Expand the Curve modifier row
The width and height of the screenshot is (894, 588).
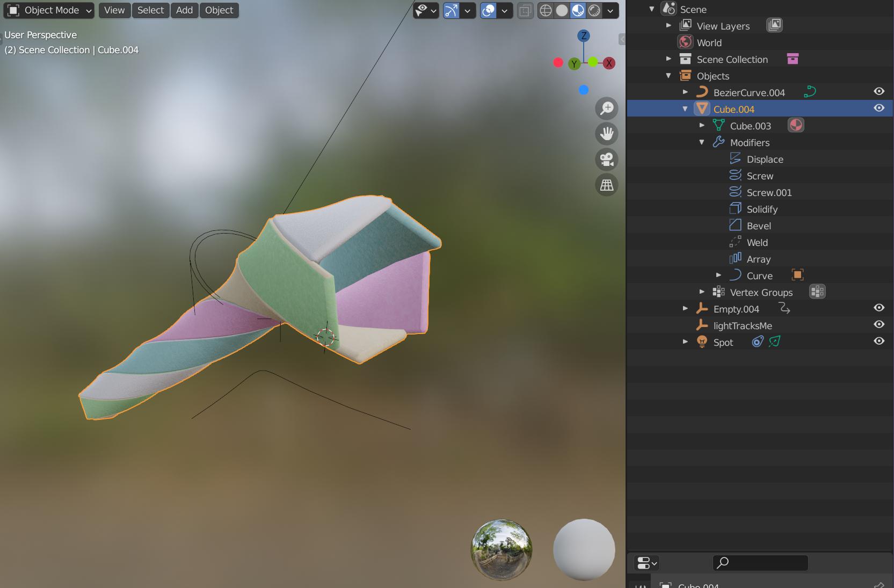coord(718,275)
